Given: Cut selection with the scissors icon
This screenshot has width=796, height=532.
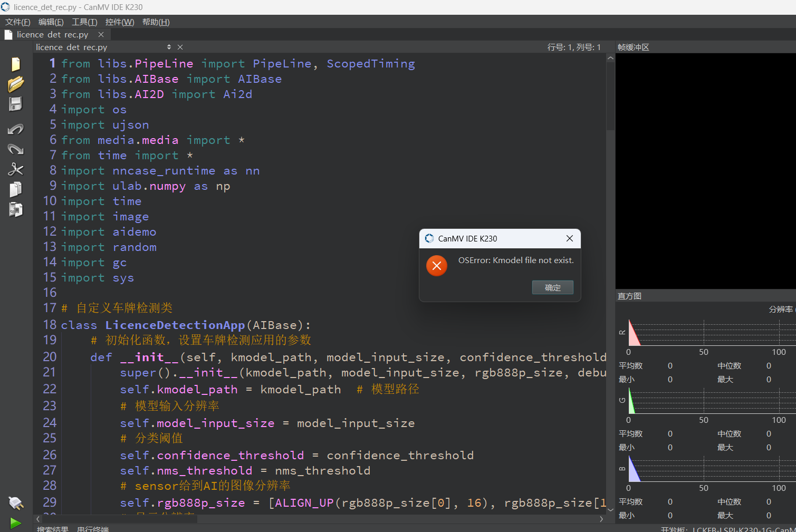Looking at the screenshot, I should [x=16, y=169].
